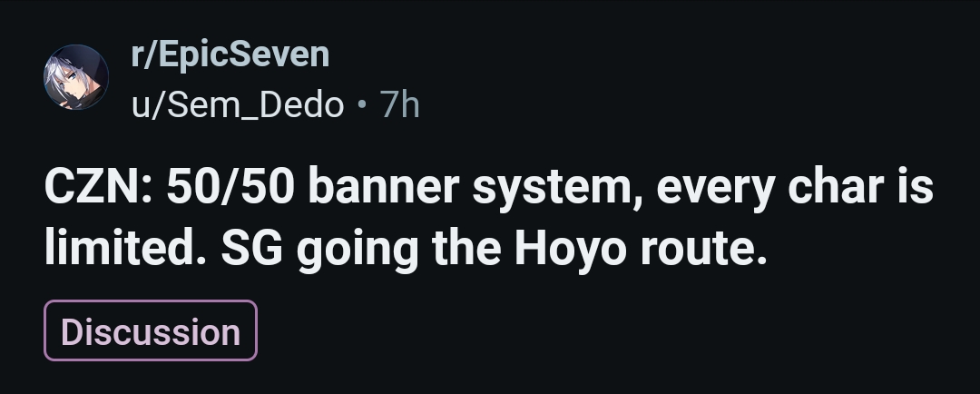Click the silver-haired character avatar image
This screenshot has height=394, width=980.
pyautogui.click(x=75, y=77)
